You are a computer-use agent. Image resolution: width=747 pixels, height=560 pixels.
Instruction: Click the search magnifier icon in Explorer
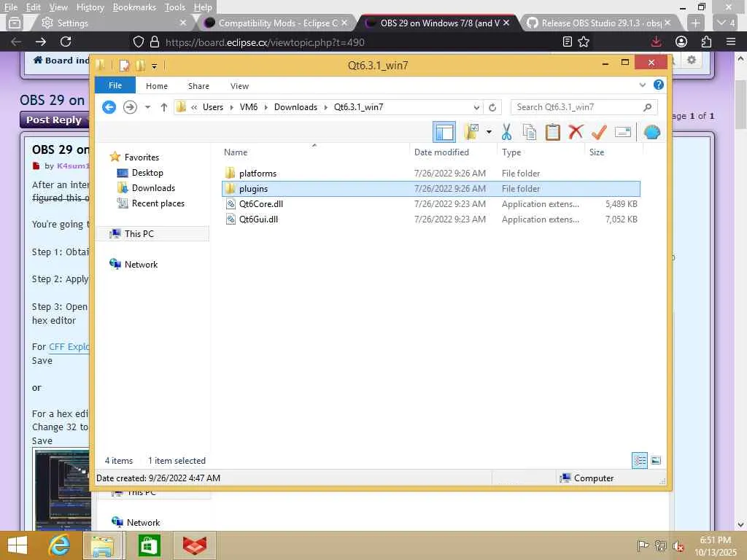[648, 107]
